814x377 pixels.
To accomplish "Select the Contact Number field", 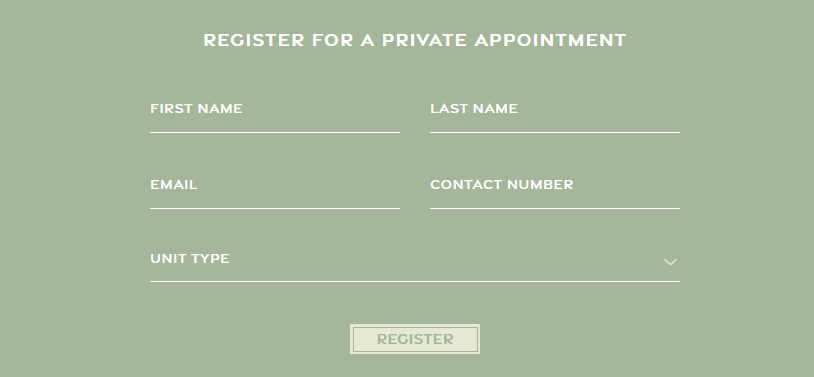I will pyautogui.click(x=555, y=189).
